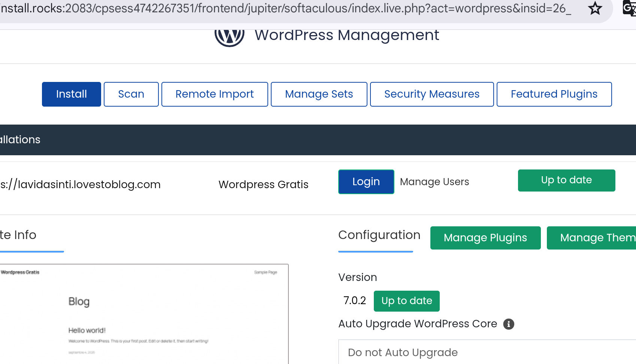
Task: Go to Manage Sets
Action: pos(319,94)
